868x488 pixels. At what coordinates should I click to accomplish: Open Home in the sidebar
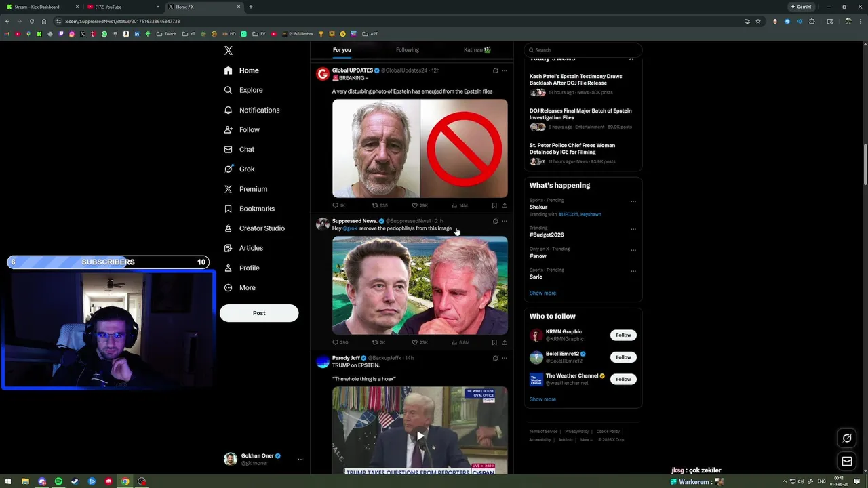click(x=241, y=70)
